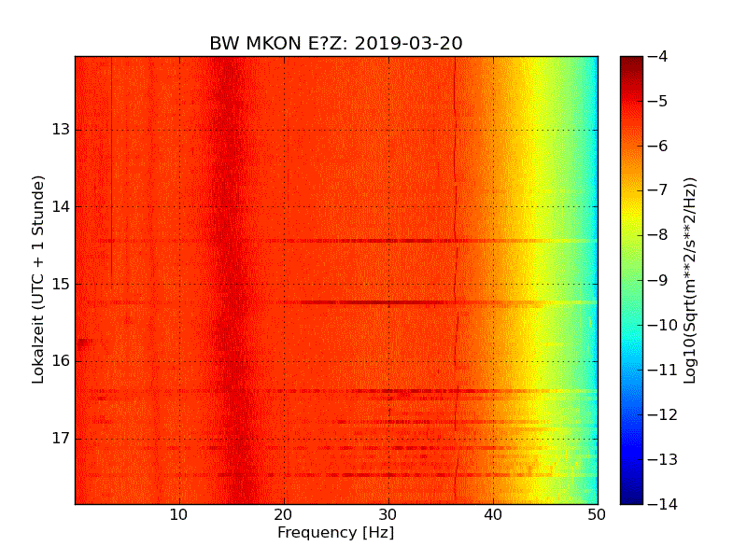Screen dimensions: 747x560
Task: Click y-axis tick label '17'
Action: click(x=61, y=438)
